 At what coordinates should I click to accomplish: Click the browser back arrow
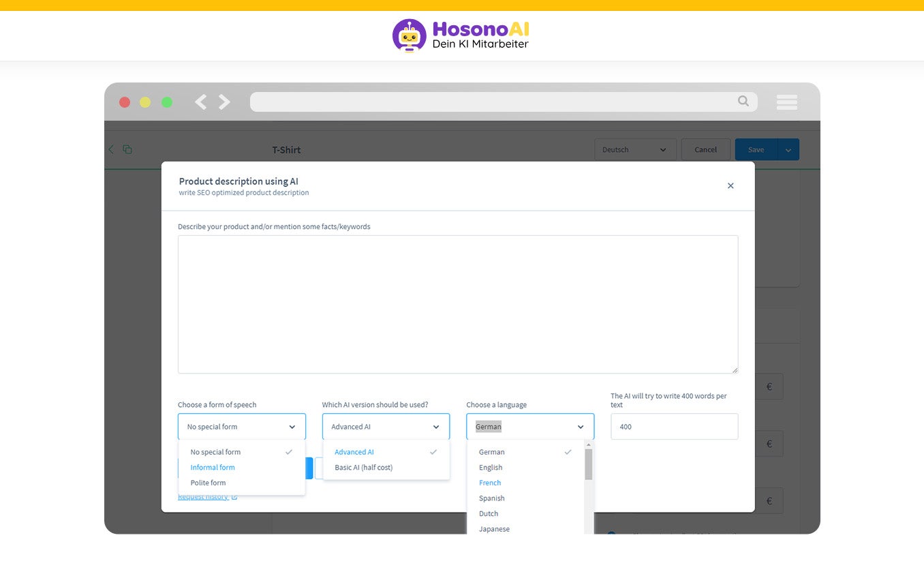(x=200, y=102)
